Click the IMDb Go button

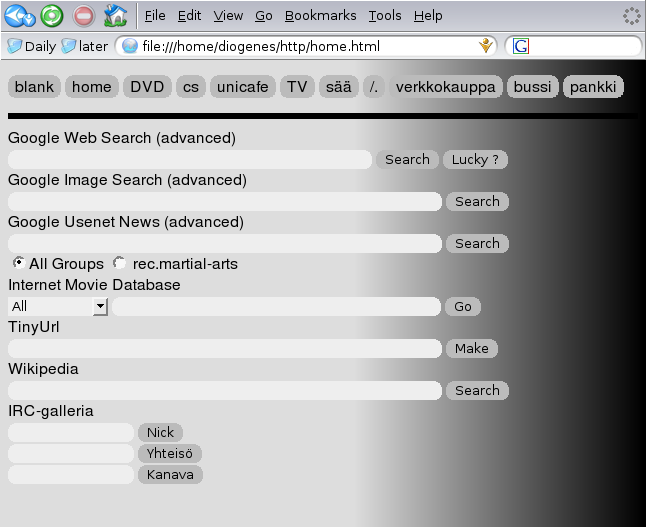click(463, 307)
